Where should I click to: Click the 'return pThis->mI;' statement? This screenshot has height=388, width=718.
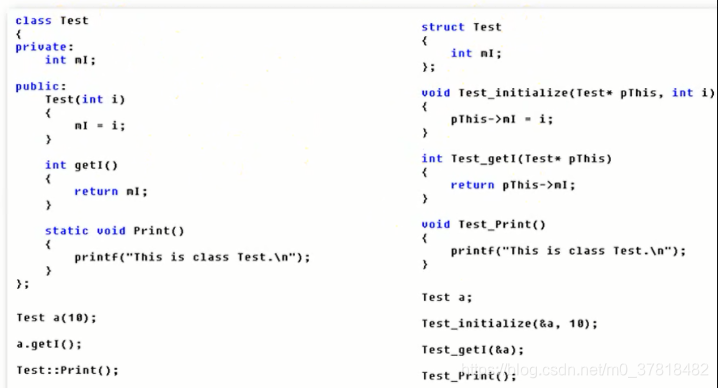point(513,185)
